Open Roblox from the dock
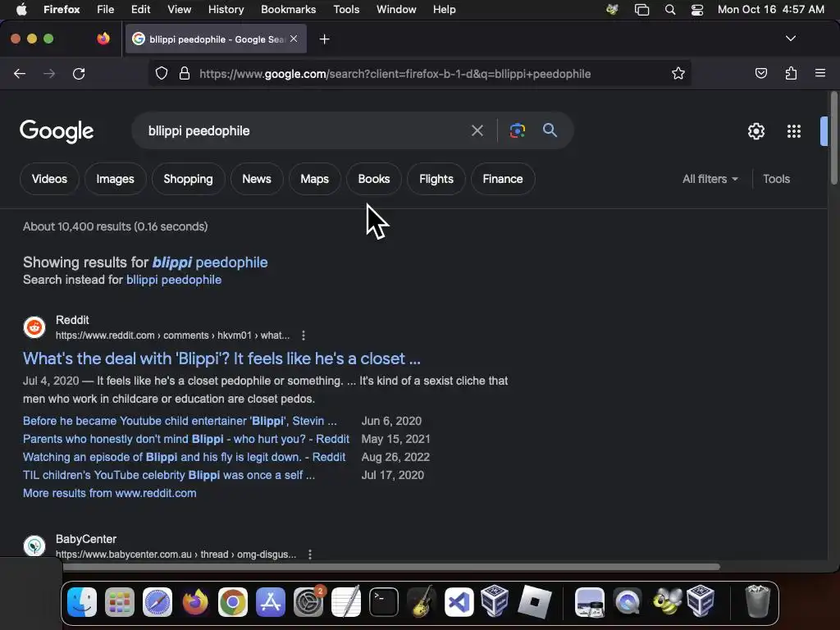This screenshot has width=840, height=630. [x=535, y=602]
